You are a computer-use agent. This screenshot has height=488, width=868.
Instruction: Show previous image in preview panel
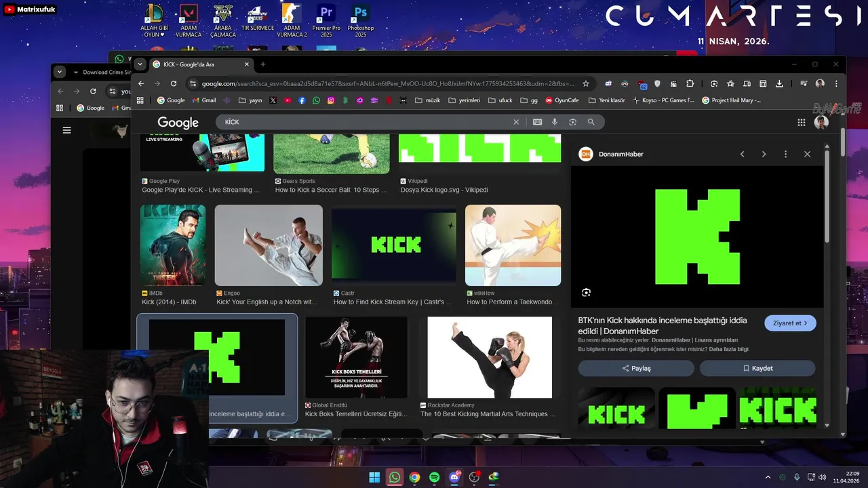coord(742,154)
